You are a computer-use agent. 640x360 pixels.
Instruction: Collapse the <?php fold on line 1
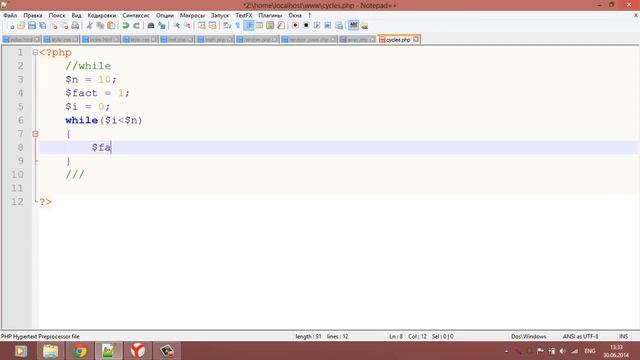35,52
